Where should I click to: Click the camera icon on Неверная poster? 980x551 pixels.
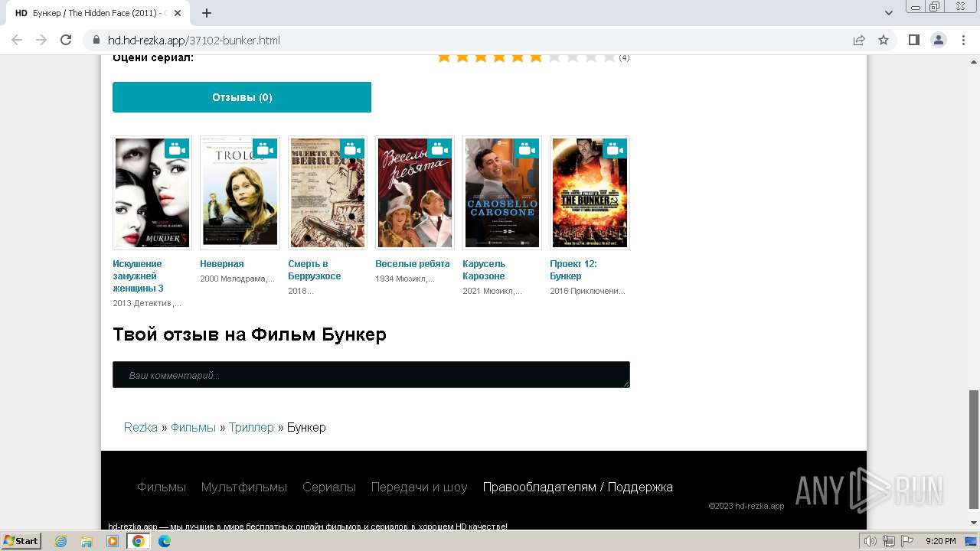point(265,148)
